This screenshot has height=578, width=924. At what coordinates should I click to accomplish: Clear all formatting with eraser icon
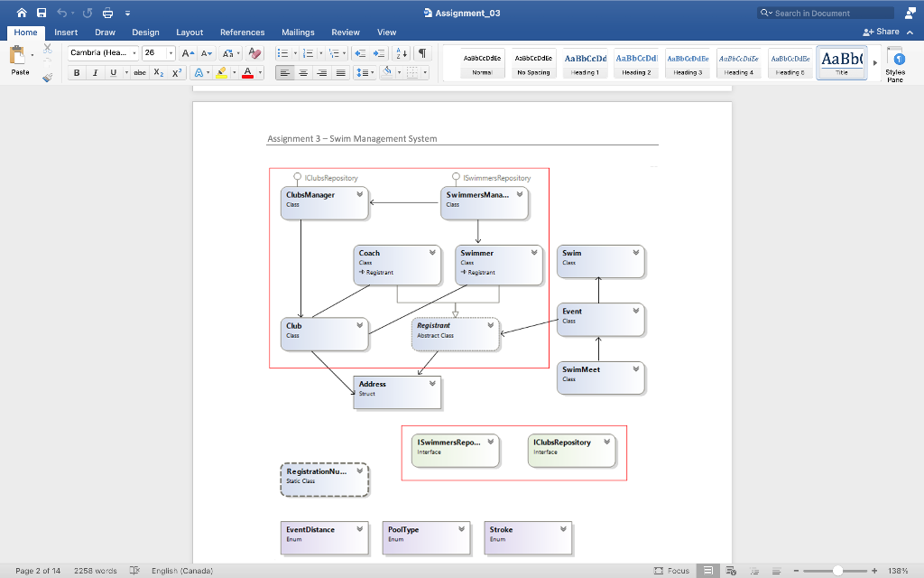254,53
